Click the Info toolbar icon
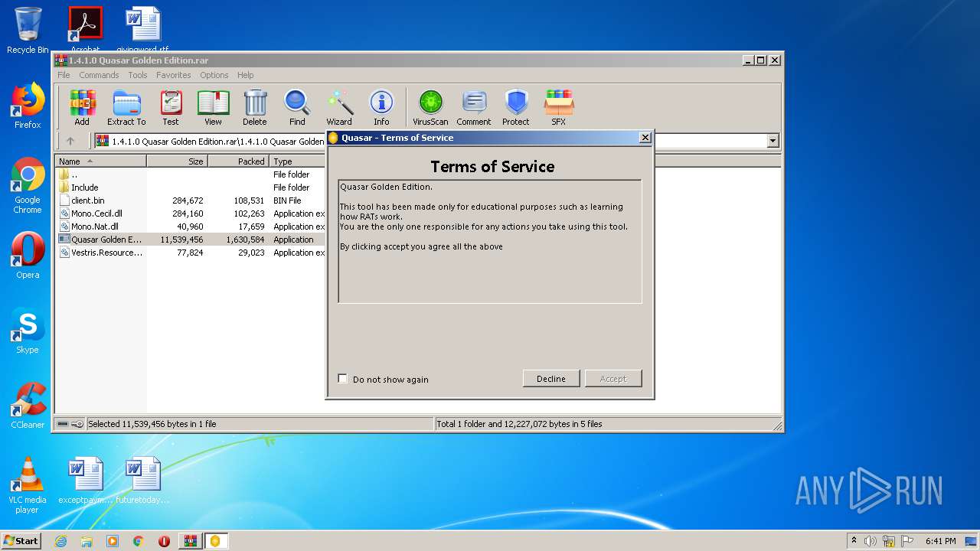 coord(381,108)
